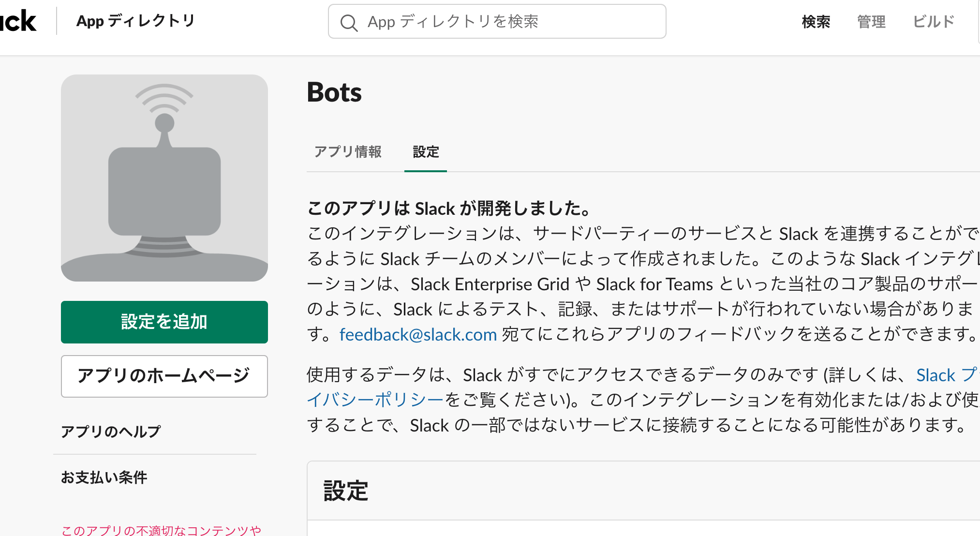Open the Slack プライバシーポリシー link
The width and height of the screenshot is (980, 536).
click(x=375, y=400)
